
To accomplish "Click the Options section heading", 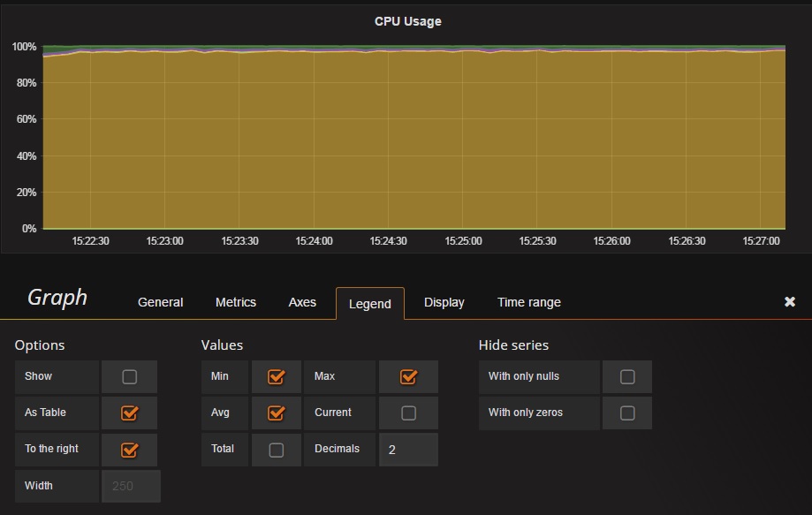I will click(40, 345).
